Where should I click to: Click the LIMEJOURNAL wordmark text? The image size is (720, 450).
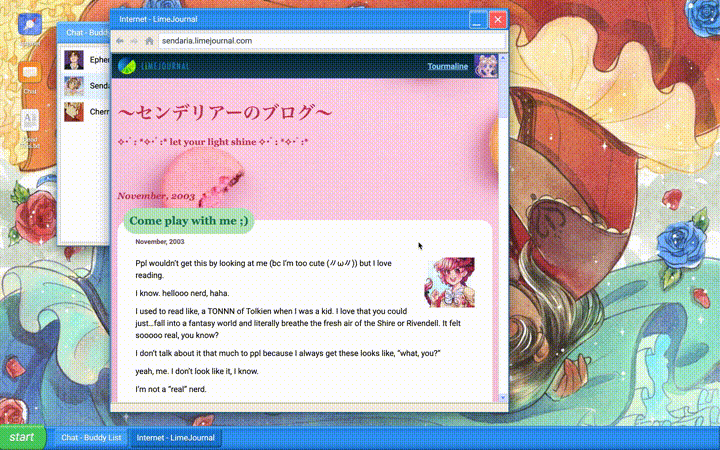click(x=165, y=66)
